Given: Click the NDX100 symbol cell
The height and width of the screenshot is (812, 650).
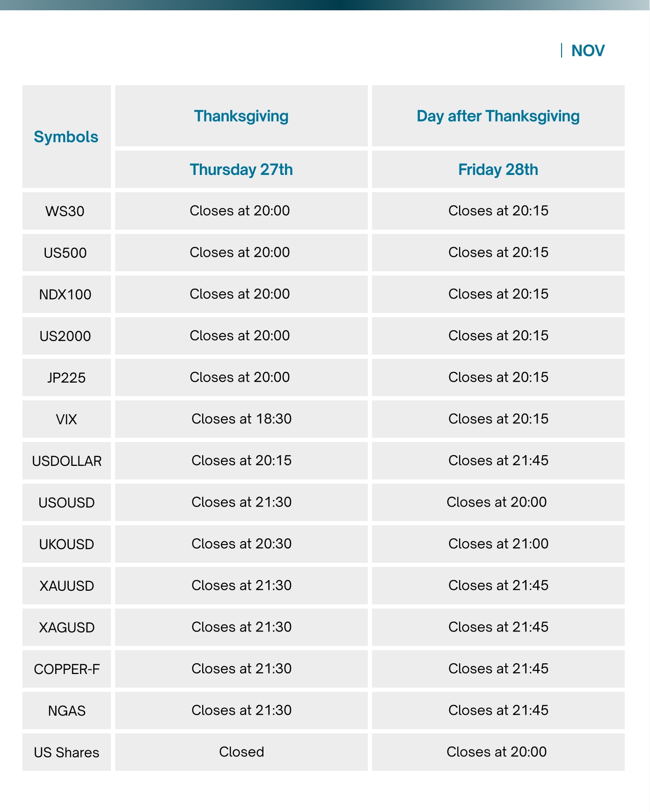Looking at the screenshot, I should tap(65, 294).
